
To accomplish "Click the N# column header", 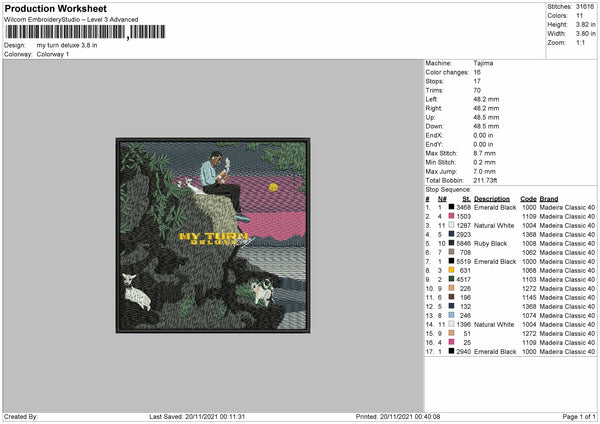I will click(x=442, y=199).
